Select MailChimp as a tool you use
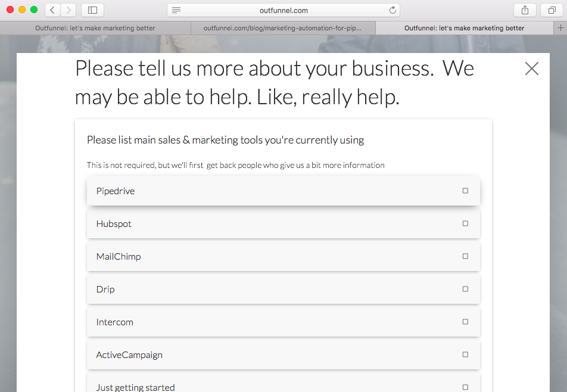 [x=465, y=256]
